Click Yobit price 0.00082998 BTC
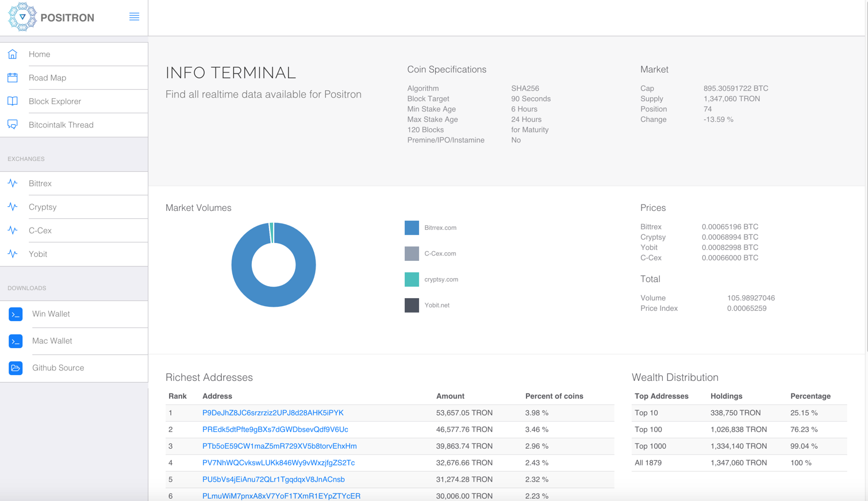The image size is (868, 501). pyautogui.click(x=730, y=248)
